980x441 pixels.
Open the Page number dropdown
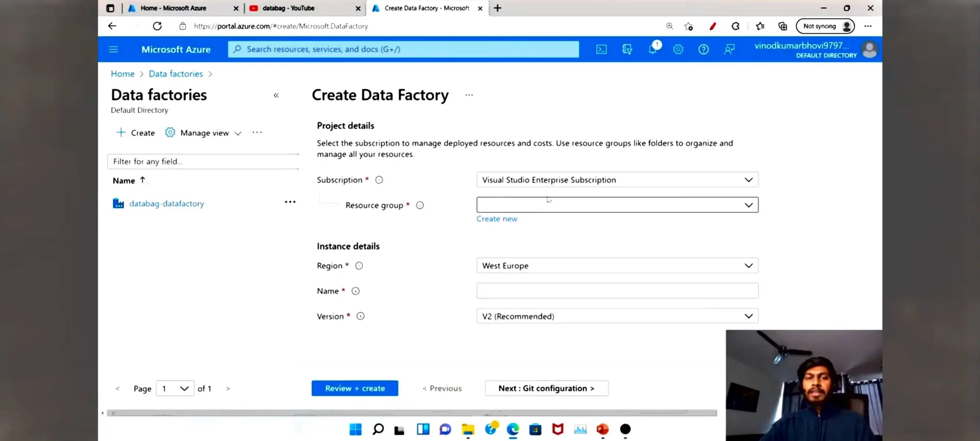coord(175,388)
